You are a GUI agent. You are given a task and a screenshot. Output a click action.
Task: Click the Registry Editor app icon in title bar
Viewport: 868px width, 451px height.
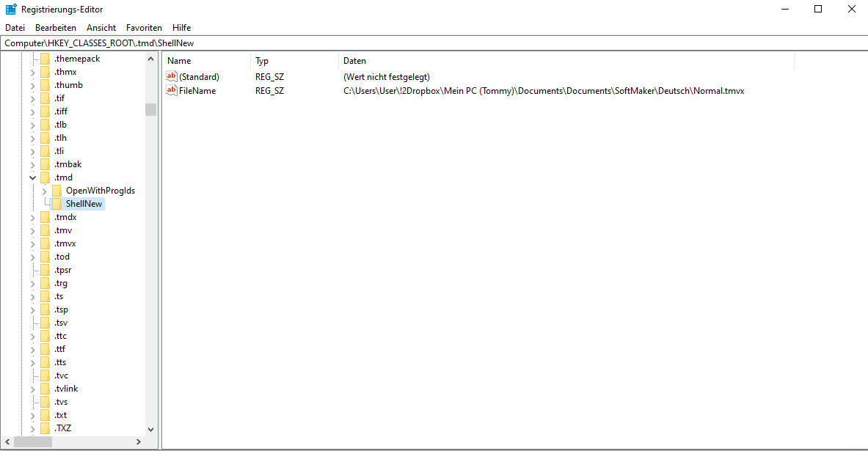point(11,10)
